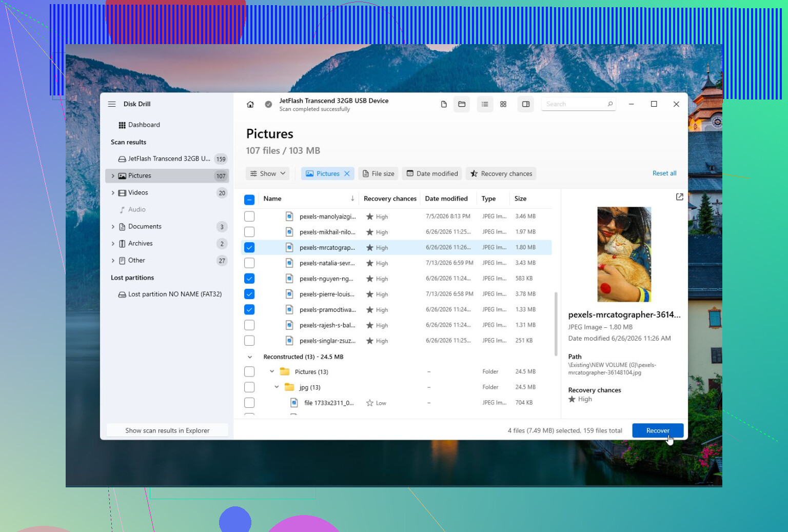Open the File size filter
Screen dimensions: 788x532
379,174
